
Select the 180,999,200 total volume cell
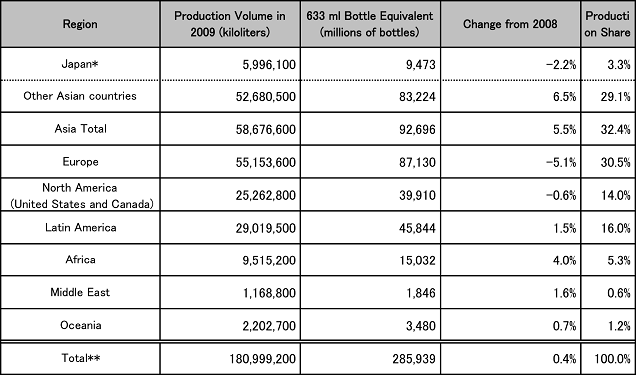(x=230, y=358)
